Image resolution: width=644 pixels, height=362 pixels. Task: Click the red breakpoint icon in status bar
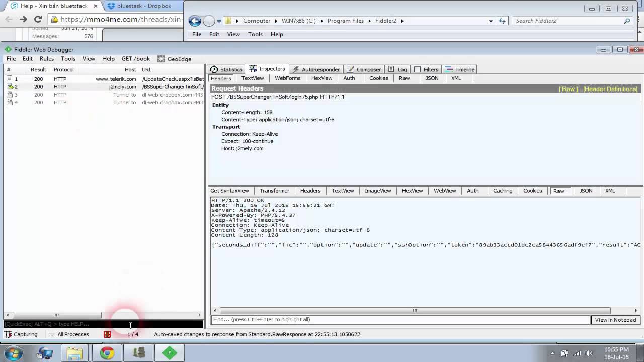tap(107, 334)
